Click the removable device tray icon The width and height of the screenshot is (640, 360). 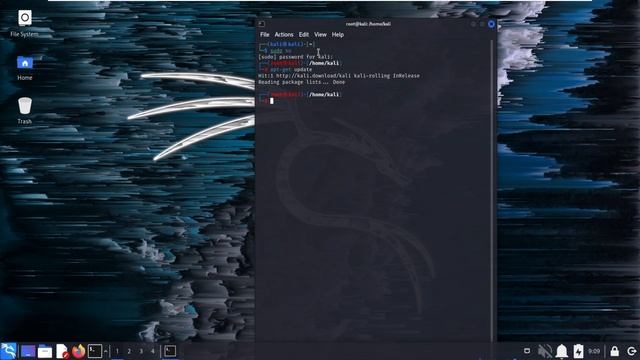tap(527, 351)
